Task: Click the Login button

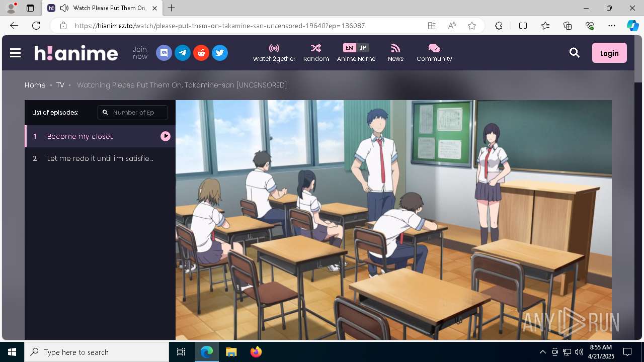Action: [x=609, y=53]
